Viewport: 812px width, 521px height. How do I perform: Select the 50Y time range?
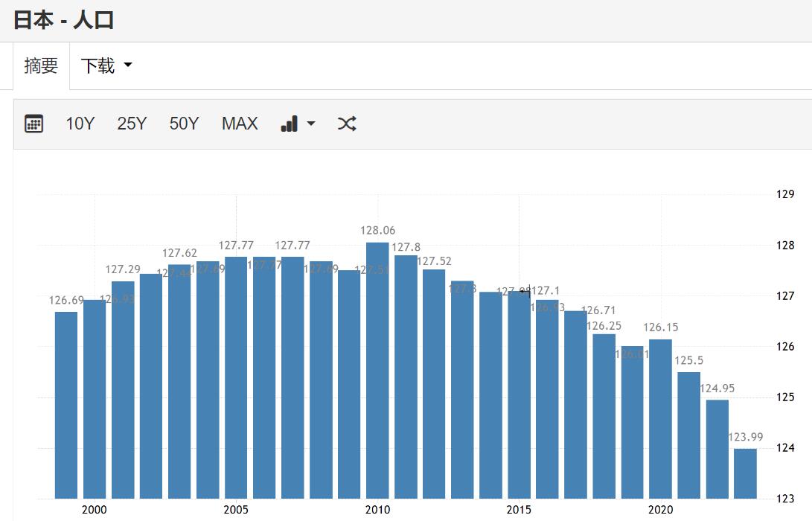coord(184,124)
